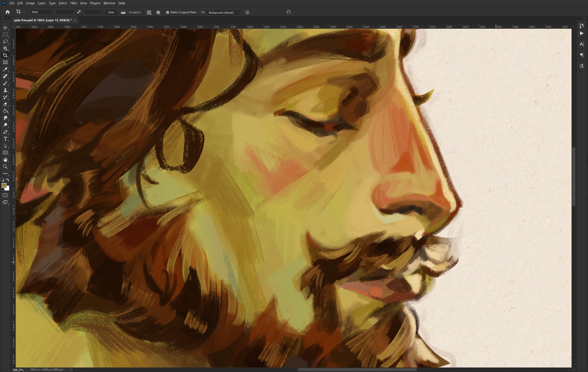Open the Ratio preset dropdown
Viewport: 588px width, 372px height.
[x=42, y=12]
